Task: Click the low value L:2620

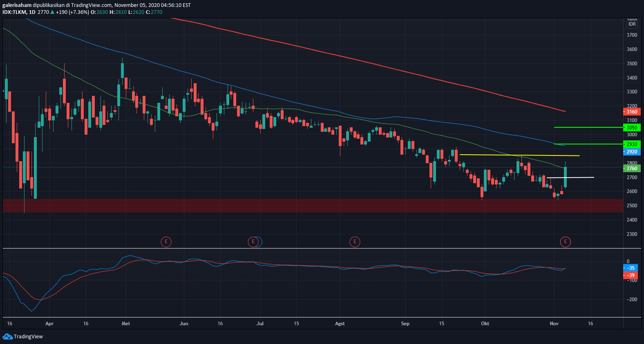Action: pyautogui.click(x=136, y=12)
